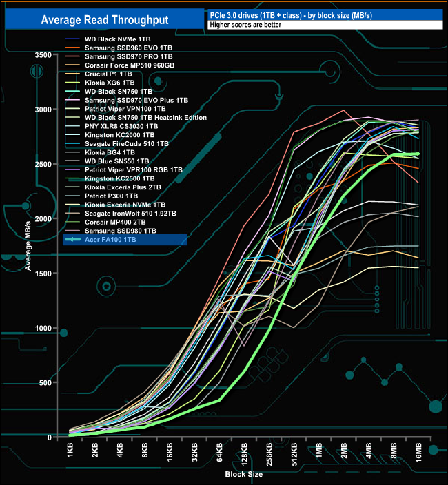Click the 2KB block size label
This screenshot has width=448, height=485.
click(x=94, y=450)
